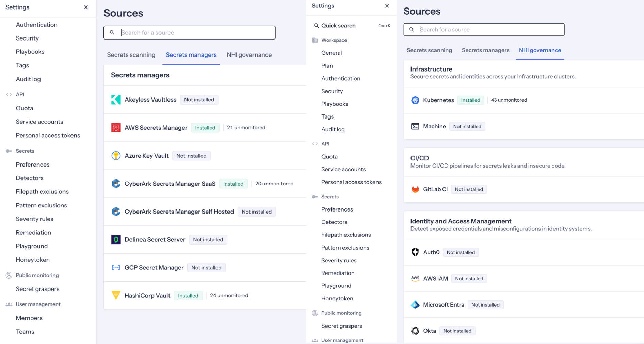Click the Kubernetes infrastructure icon

pos(415,100)
